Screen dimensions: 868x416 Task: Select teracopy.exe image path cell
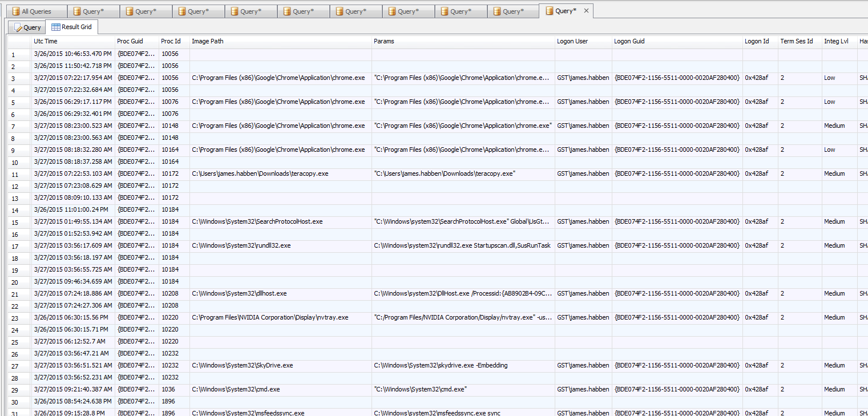281,173
